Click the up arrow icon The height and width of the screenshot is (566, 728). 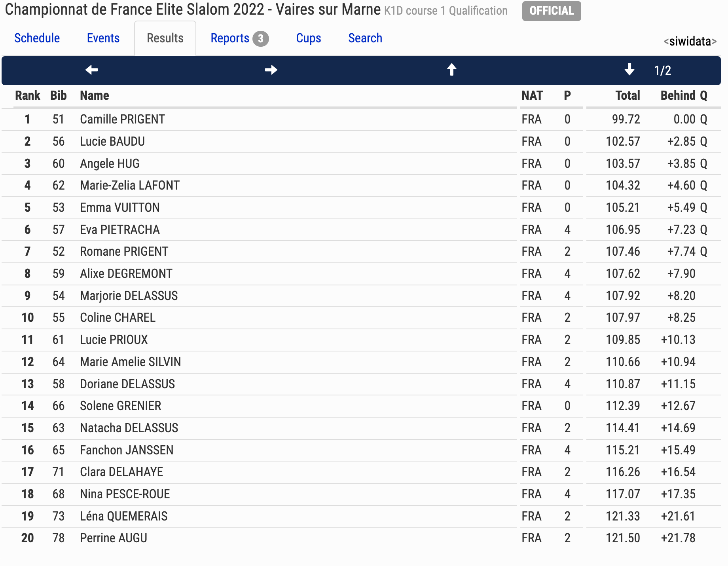tap(451, 70)
